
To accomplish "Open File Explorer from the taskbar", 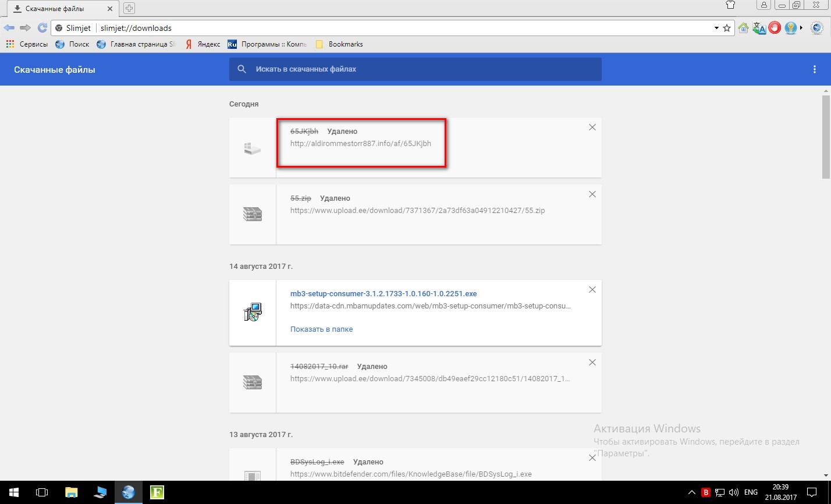I will tap(71, 492).
